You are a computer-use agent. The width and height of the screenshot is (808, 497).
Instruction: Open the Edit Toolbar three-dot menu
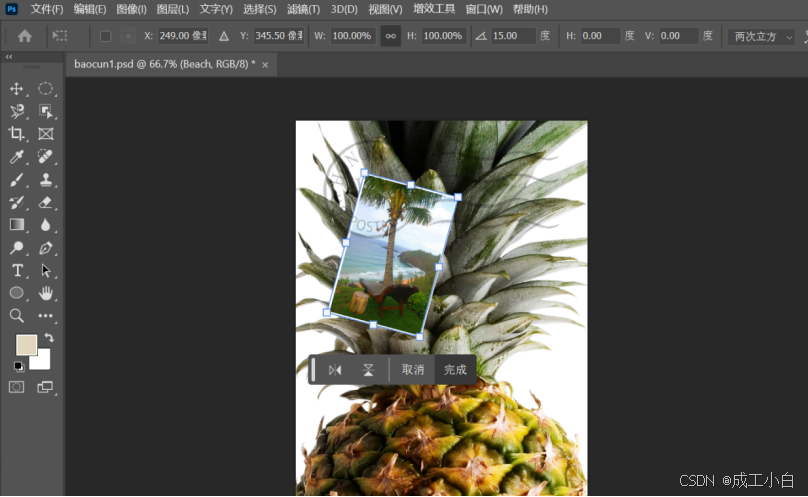[45, 316]
